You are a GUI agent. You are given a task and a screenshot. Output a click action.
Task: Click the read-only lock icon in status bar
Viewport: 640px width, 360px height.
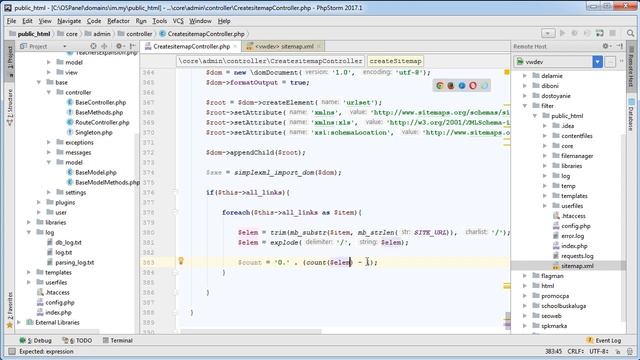pyautogui.click(x=618, y=351)
